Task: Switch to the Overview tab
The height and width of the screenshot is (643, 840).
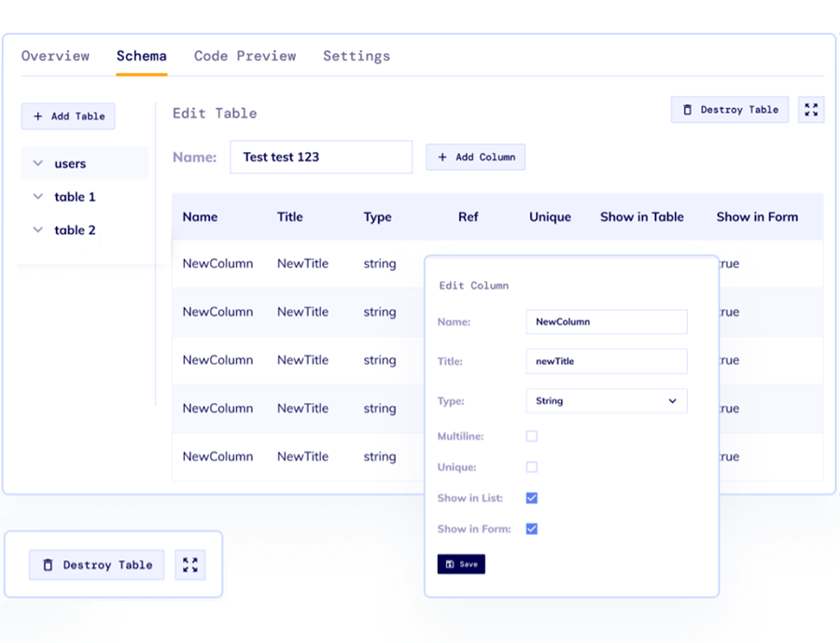Action: point(55,56)
